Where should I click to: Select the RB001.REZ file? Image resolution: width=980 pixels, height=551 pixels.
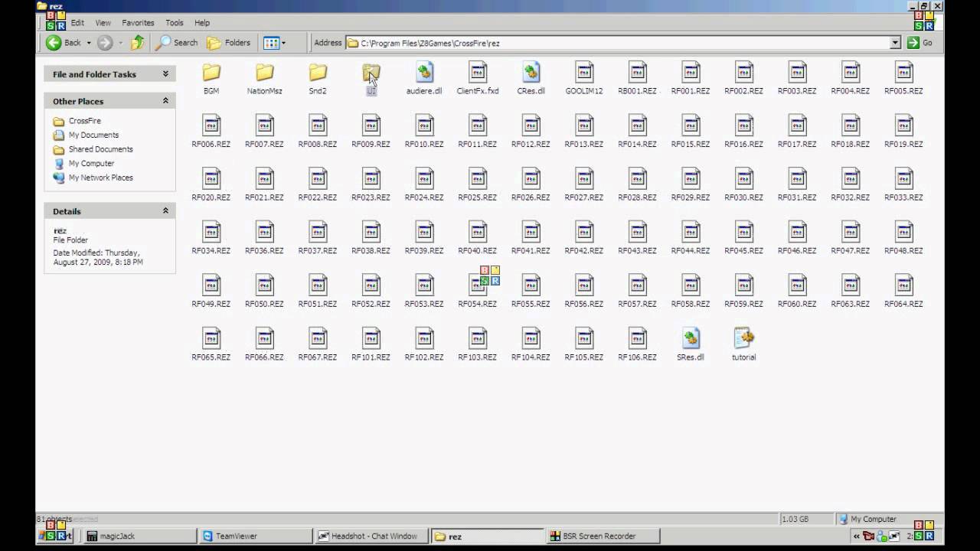click(638, 79)
